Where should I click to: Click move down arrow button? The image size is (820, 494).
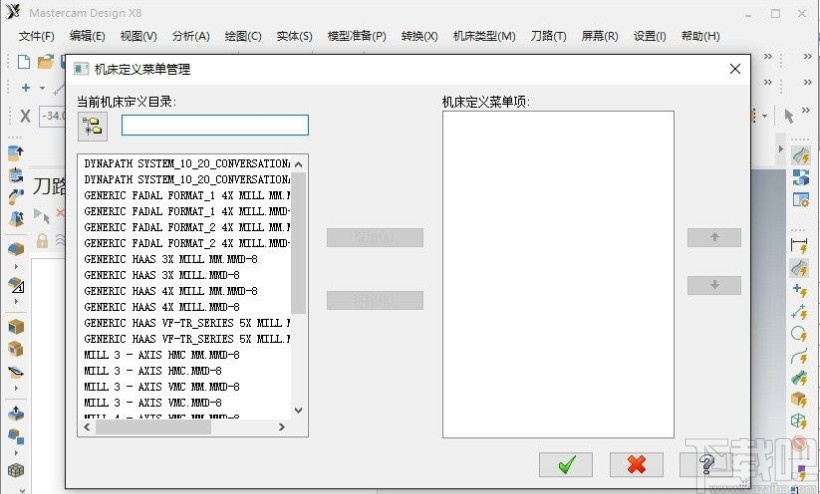[714, 285]
